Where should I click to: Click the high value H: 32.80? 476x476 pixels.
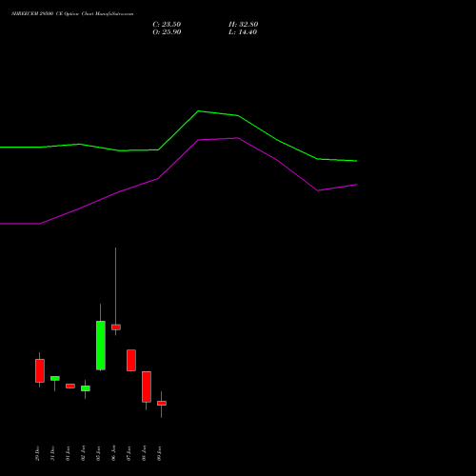pos(244,25)
